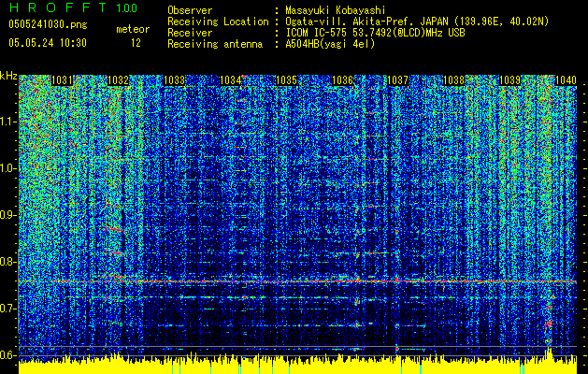
Task: Click the kHz axis unit label
Action: (9, 76)
